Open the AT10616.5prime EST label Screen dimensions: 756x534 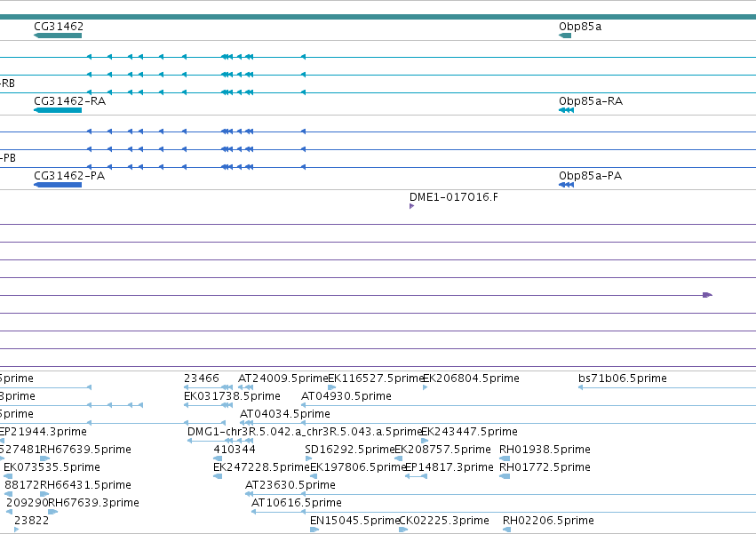pos(297,503)
